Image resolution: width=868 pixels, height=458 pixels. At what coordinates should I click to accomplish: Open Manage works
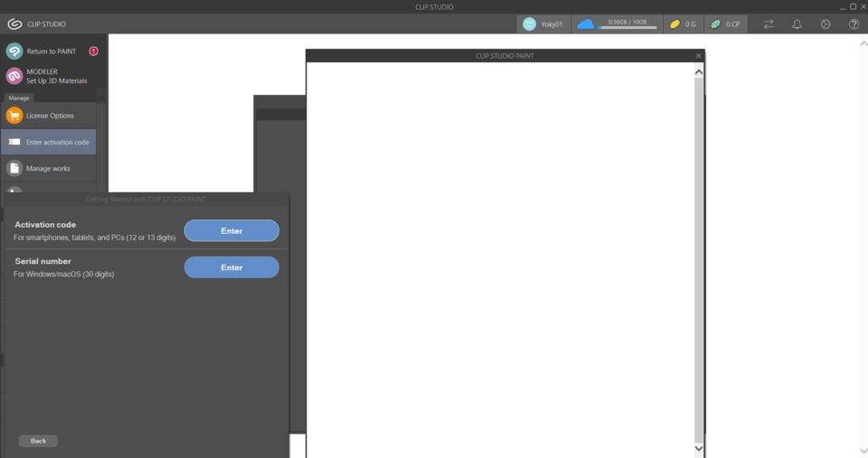[x=49, y=168]
